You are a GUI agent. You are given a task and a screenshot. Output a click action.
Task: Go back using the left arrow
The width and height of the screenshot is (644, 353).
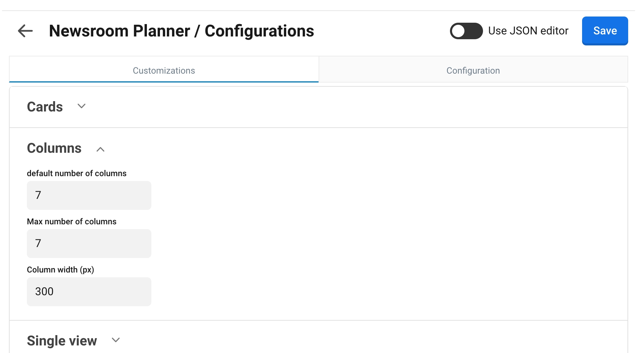[25, 31]
